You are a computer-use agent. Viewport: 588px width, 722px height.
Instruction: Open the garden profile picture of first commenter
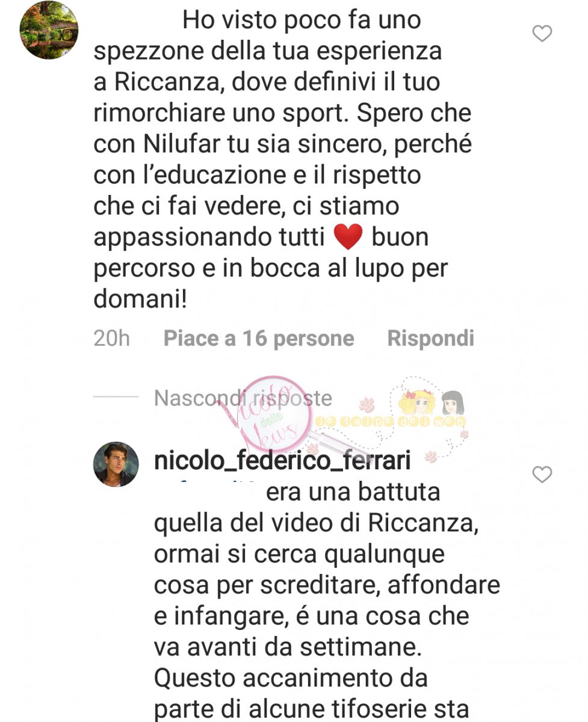click(x=49, y=30)
